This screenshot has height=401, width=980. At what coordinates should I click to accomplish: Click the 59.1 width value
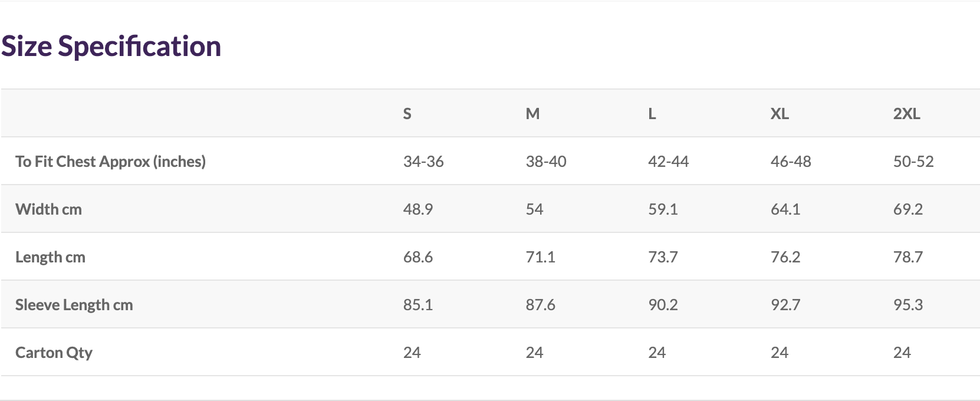(663, 209)
